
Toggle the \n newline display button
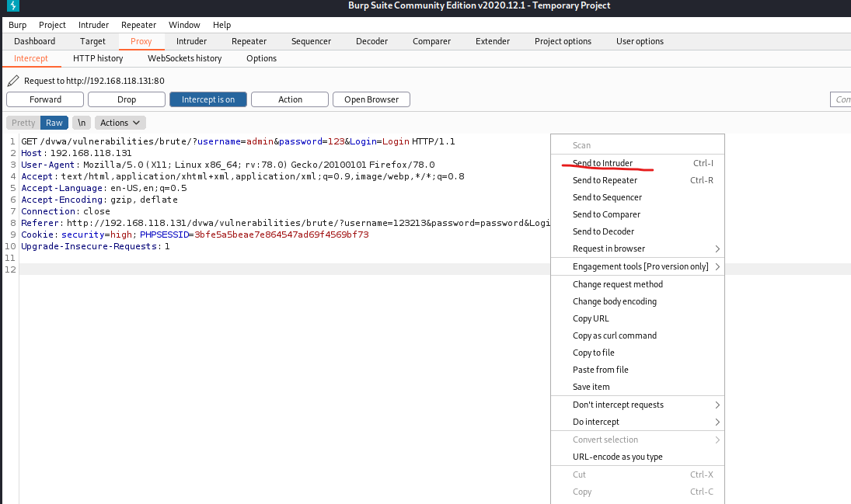[82, 123]
